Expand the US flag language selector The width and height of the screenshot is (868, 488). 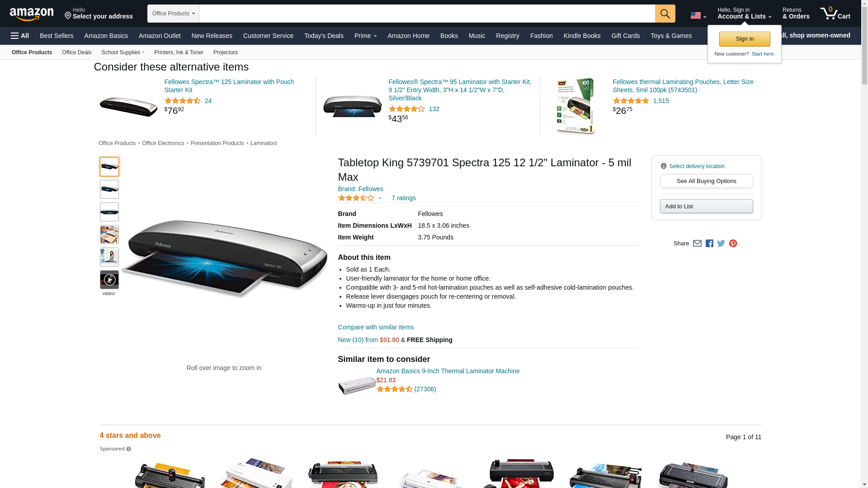[698, 16]
